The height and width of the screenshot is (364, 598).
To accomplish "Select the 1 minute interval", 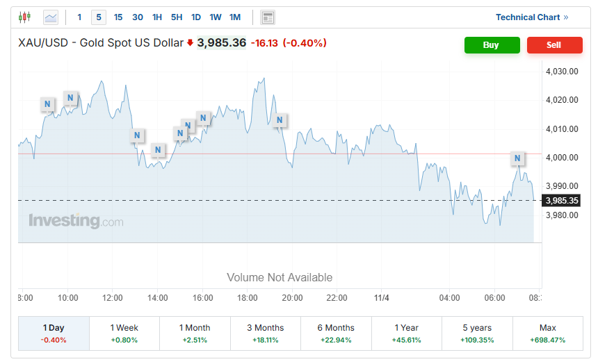I will tap(79, 17).
